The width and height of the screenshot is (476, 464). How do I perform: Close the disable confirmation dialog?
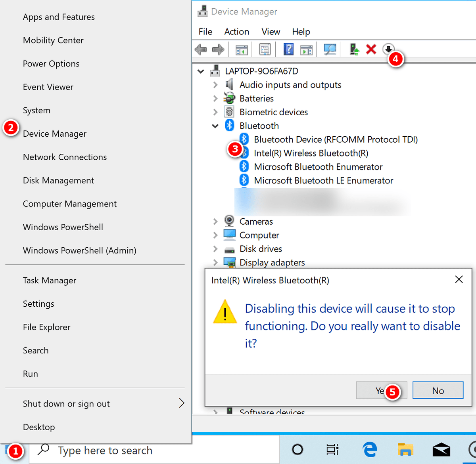[459, 279]
